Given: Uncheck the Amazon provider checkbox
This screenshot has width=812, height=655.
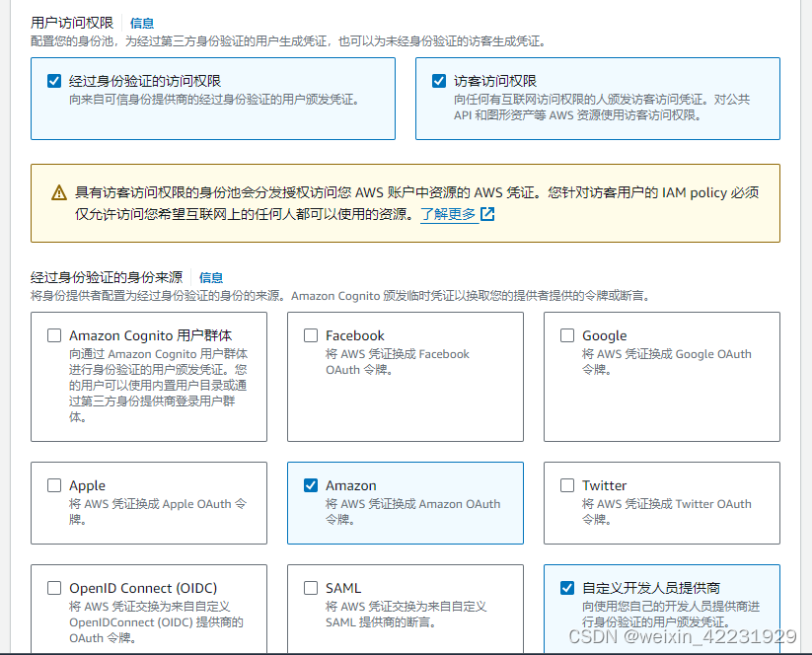Looking at the screenshot, I should tap(311, 485).
